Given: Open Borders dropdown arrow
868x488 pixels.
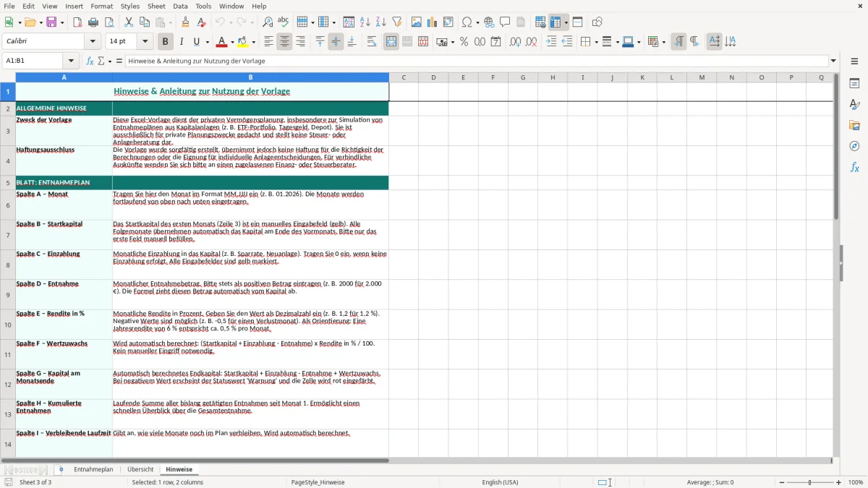Looking at the screenshot, I should 596,42.
